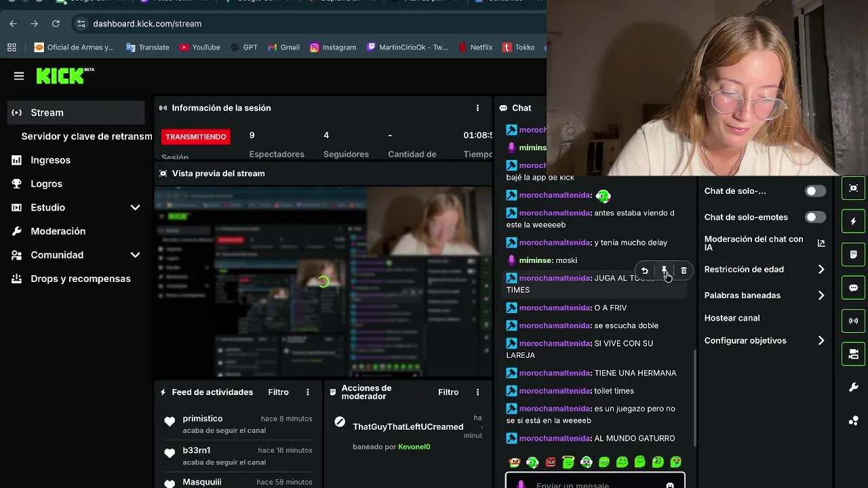The width and height of the screenshot is (868, 488).
Task: Click username miminse in moski message
Action: click(x=536, y=260)
